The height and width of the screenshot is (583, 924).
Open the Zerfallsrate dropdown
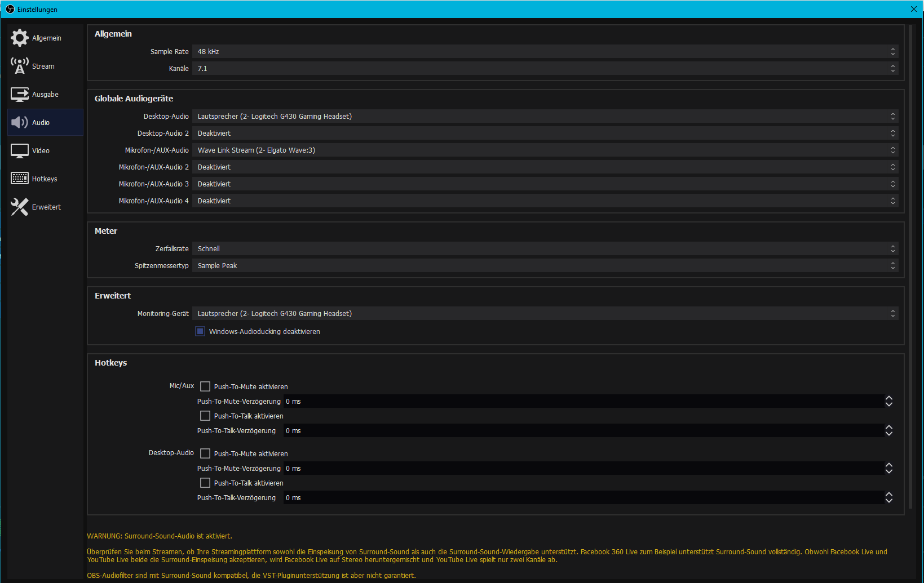point(545,248)
